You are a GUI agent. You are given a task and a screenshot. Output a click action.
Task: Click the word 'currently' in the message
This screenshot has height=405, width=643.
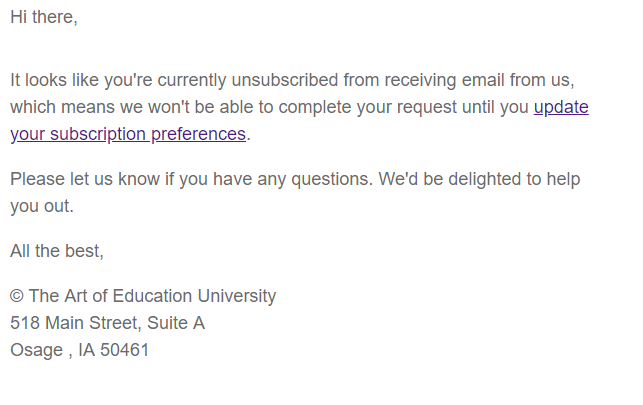click(x=192, y=80)
